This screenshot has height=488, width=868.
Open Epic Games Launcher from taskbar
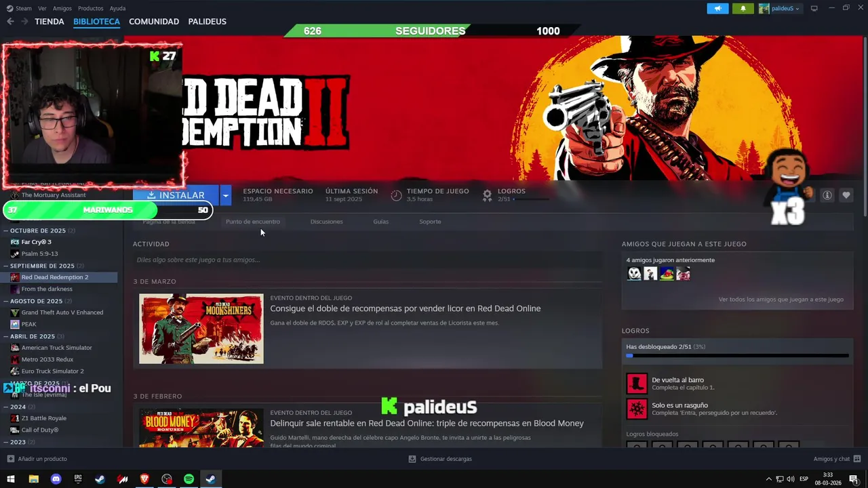click(78, 479)
